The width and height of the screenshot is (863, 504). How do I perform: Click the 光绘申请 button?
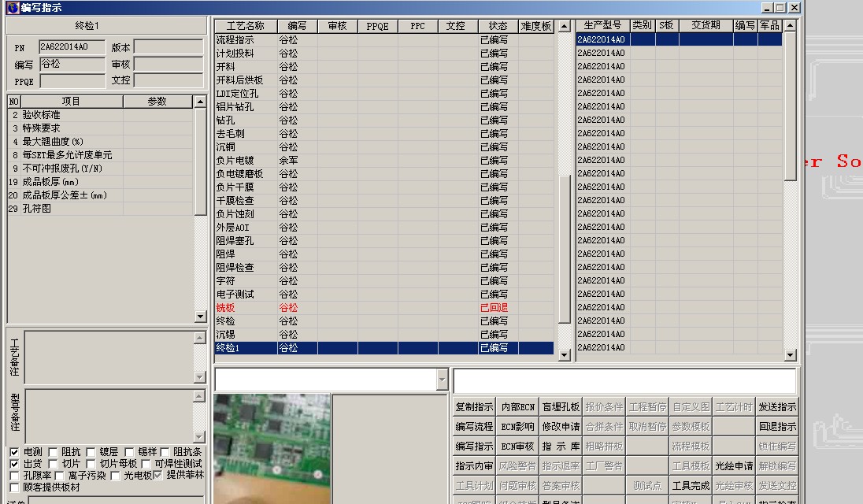[x=734, y=466]
